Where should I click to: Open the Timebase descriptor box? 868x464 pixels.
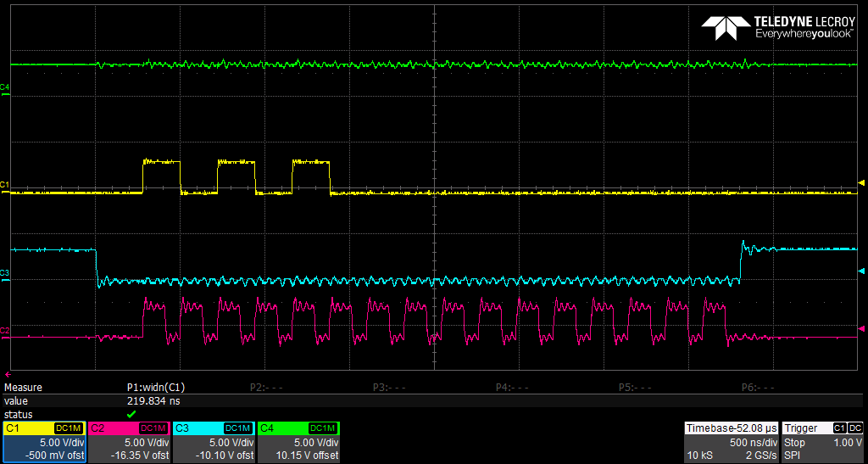click(731, 442)
